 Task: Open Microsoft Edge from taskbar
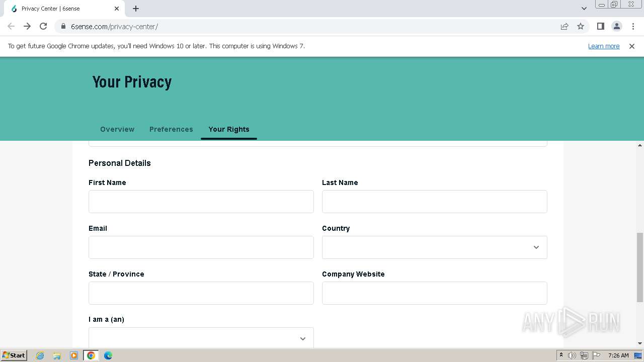108,355
